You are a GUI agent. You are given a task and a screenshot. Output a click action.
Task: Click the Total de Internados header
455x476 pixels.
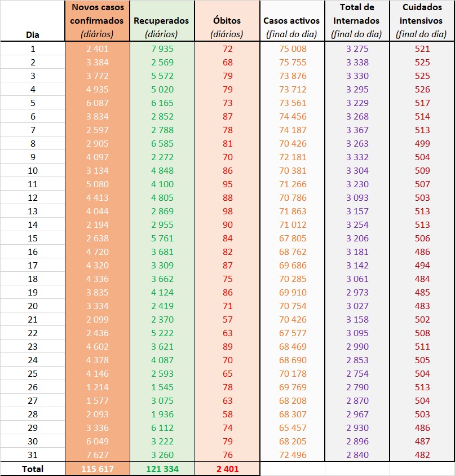pos(357,21)
